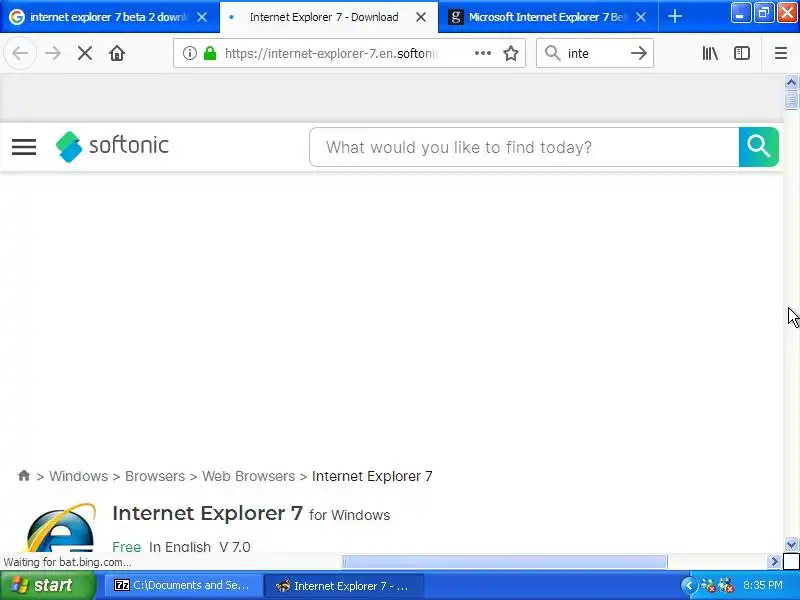Restore down the Firefox window

point(763,13)
